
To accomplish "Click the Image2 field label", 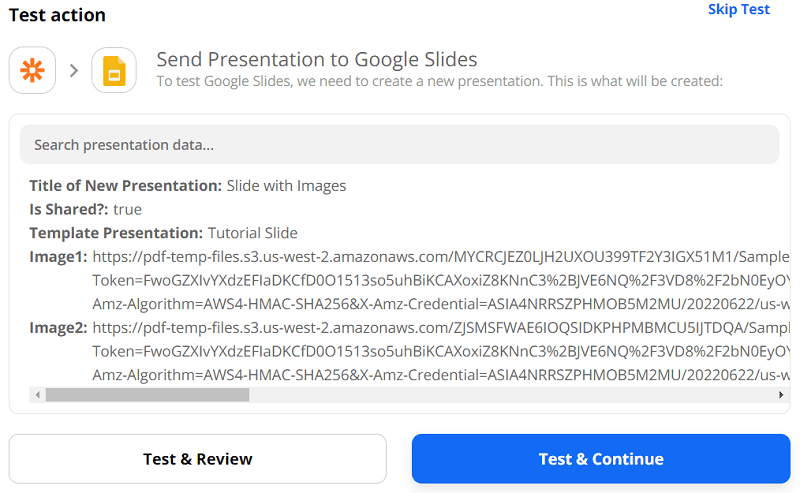I will (58, 327).
